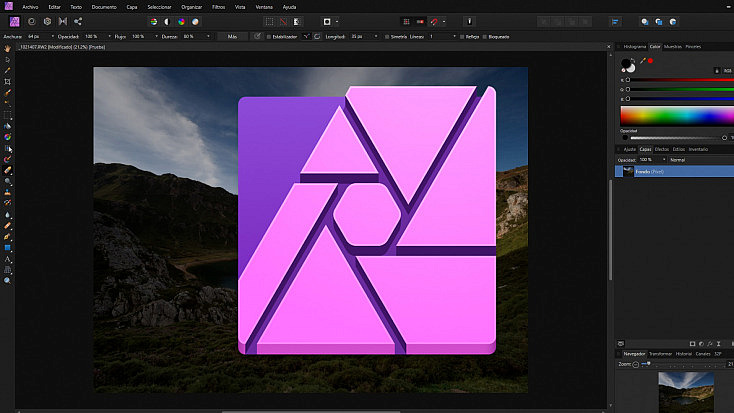Image resolution: width=734 pixels, height=413 pixels.
Task: Switch to the Histograma tab
Action: (x=635, y=47)
